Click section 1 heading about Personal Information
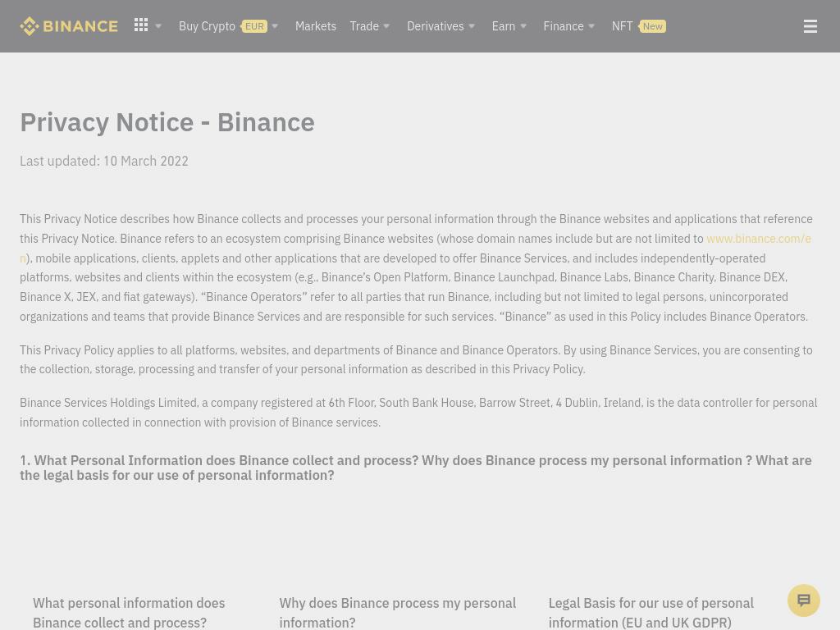This screenshot has width=840, height=630. pyautogui.click(x=416, y=468)
